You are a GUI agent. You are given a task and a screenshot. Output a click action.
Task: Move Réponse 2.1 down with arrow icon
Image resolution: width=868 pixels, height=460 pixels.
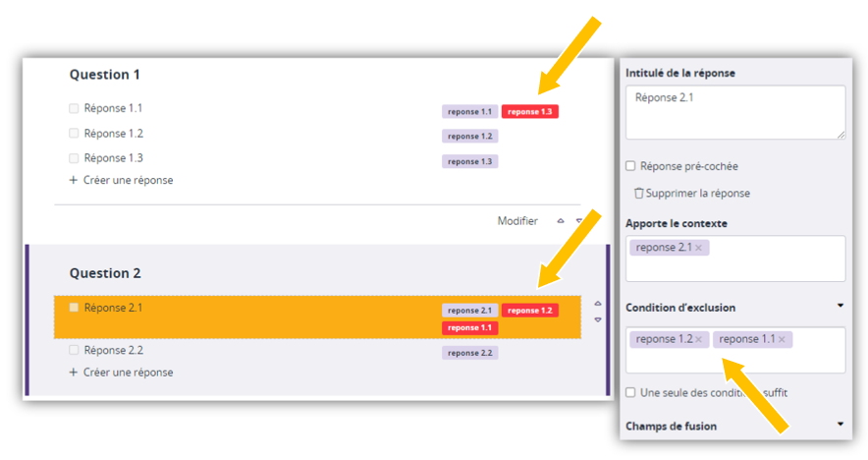click(598, 319)
